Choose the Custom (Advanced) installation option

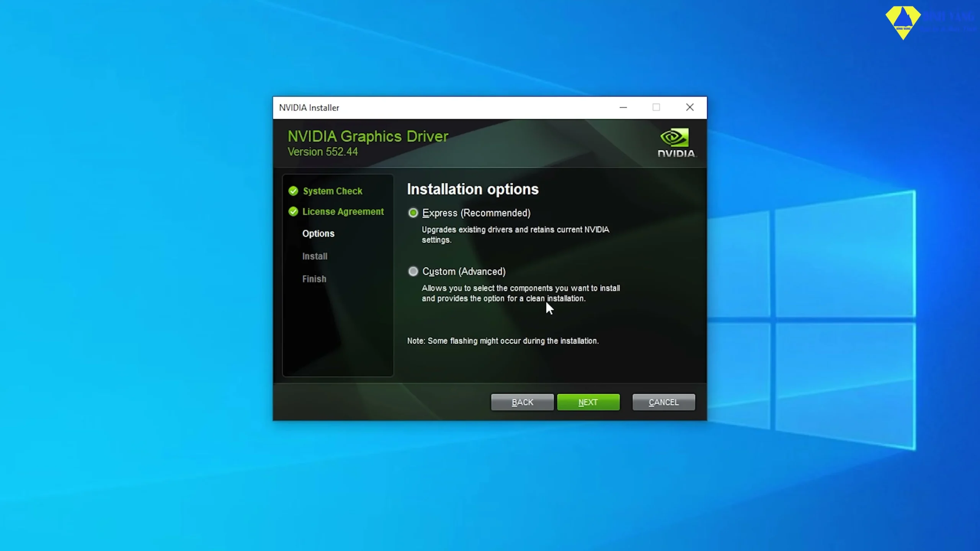point(413,271)
